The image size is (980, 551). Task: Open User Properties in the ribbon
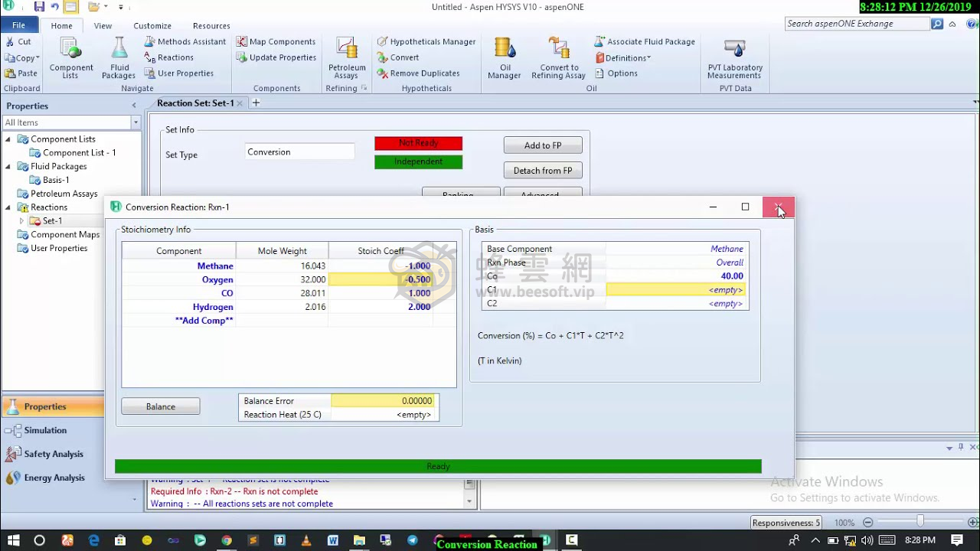tap(178, 73)
